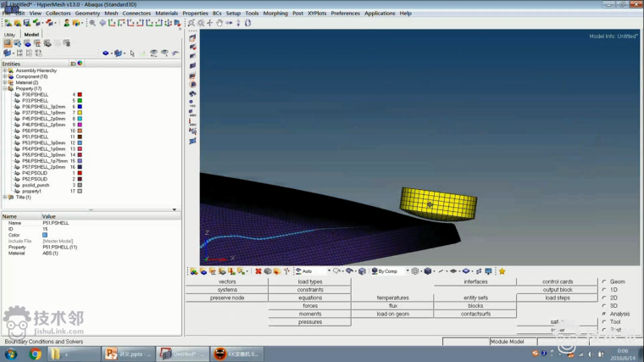Click the Windows Start button

pos(10,354)
